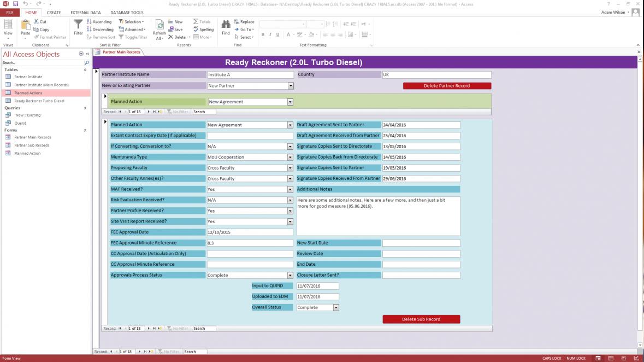Select the HOME ribbon tab
Viewport: 644px width, 362px height.
31,13
